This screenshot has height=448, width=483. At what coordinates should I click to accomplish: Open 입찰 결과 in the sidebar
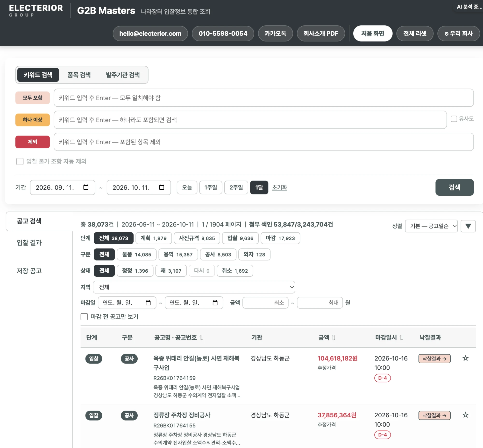coord(29,242)
